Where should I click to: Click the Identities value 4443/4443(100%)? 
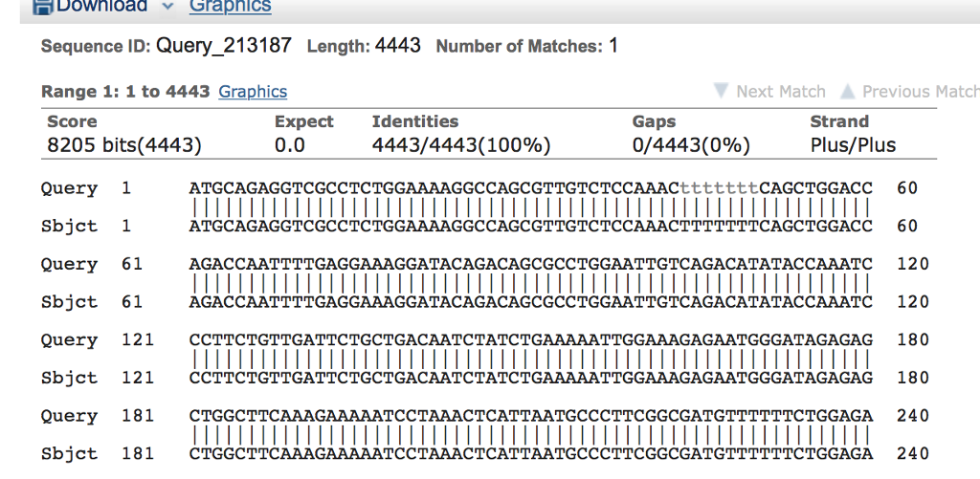tap(461, 146)
